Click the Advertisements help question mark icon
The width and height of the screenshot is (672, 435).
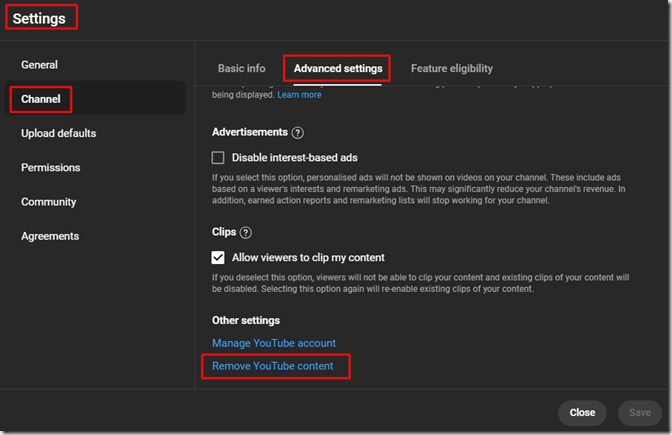tap(298, 133)
